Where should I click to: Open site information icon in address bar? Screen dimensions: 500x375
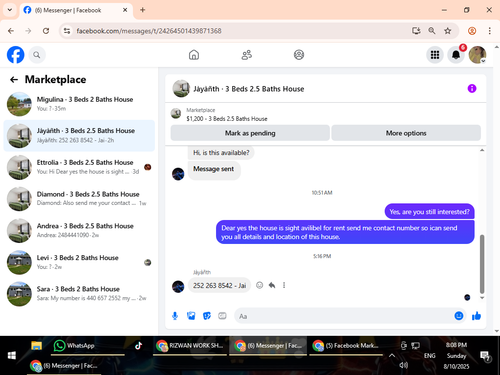tap(67, 31)
